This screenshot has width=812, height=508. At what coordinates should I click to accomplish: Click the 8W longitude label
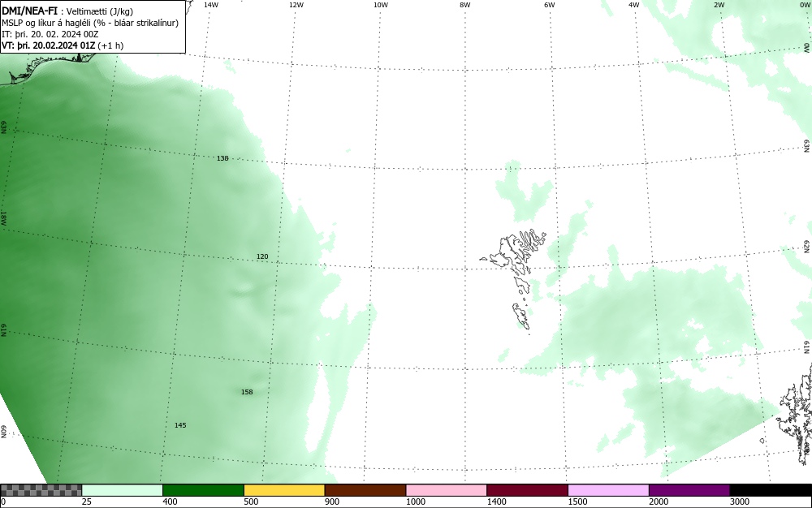tap(465, 5)
